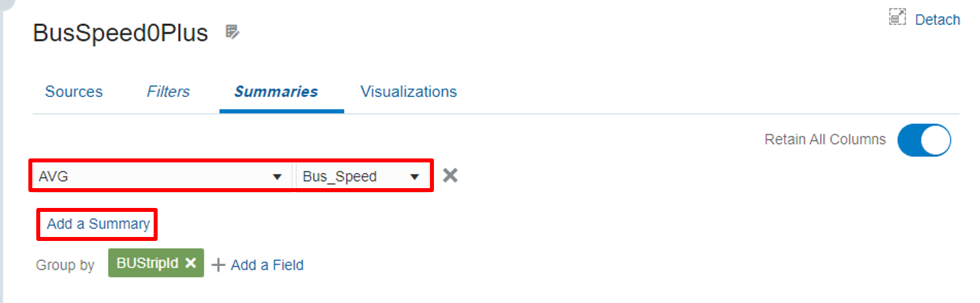This screenshot has width=980, height=303.
Task: Select the BUStripId group-by chip
Action: pos(148,263)
